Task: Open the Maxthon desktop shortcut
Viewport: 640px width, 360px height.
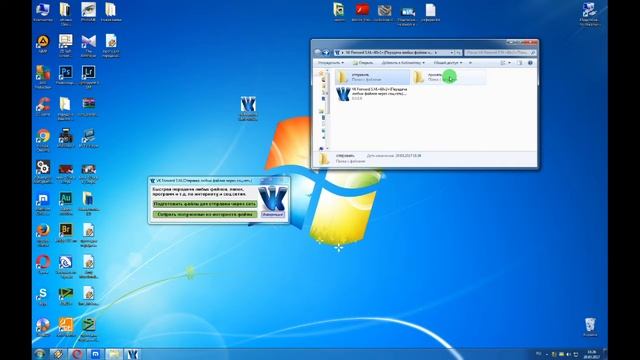Action: (43, 203)
